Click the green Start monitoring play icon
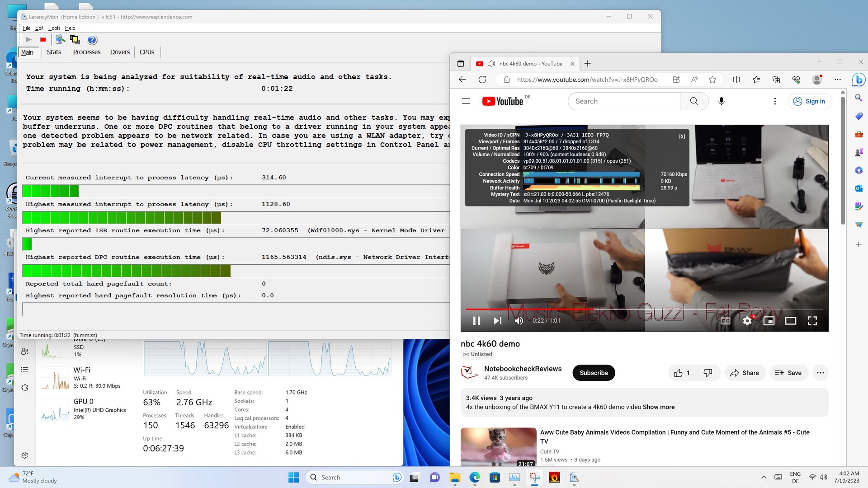 [28, 40]
